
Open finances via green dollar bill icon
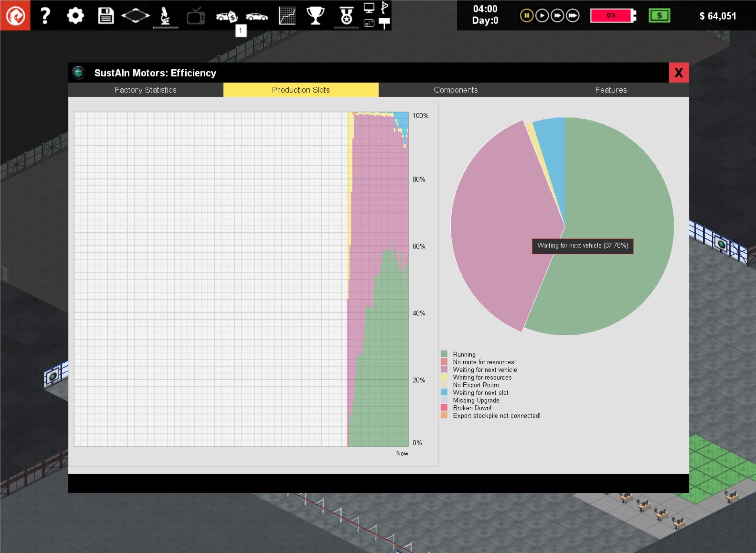[660, 16]
